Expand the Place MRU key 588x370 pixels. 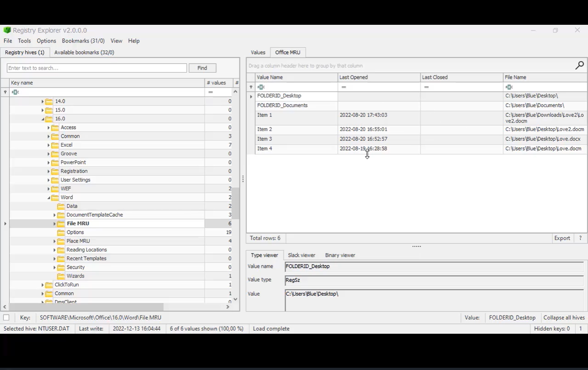[x=54, y=241]
